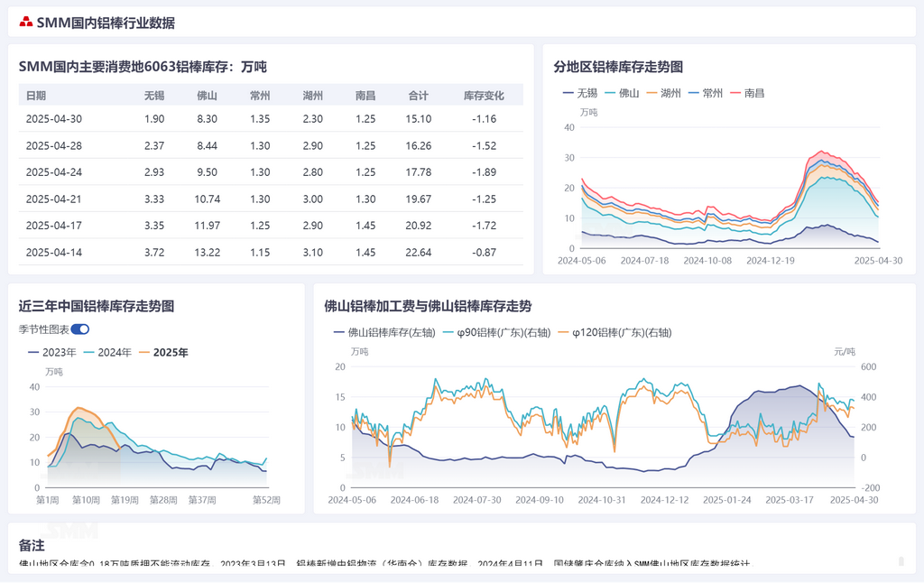This screenshot has width=924, height=583.
Task: Click the red SMM logo icon
Action: [x=25, y=23]
